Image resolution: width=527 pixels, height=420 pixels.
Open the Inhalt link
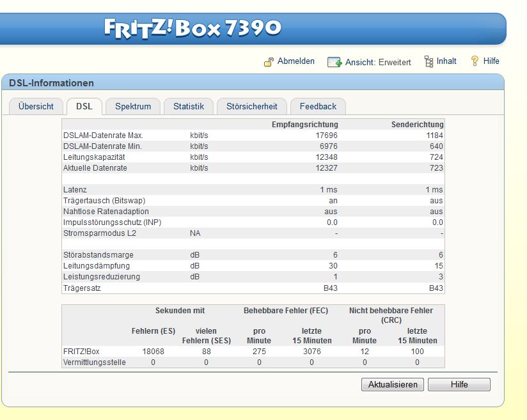coord(446,61)
